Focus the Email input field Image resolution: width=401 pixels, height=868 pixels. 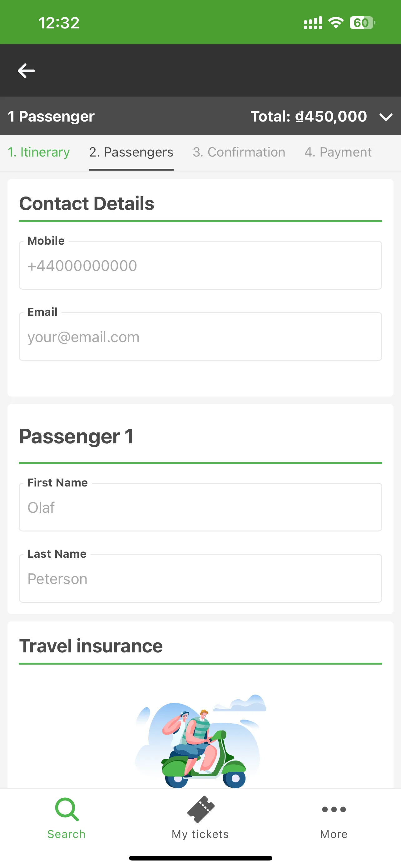(200, 337)
